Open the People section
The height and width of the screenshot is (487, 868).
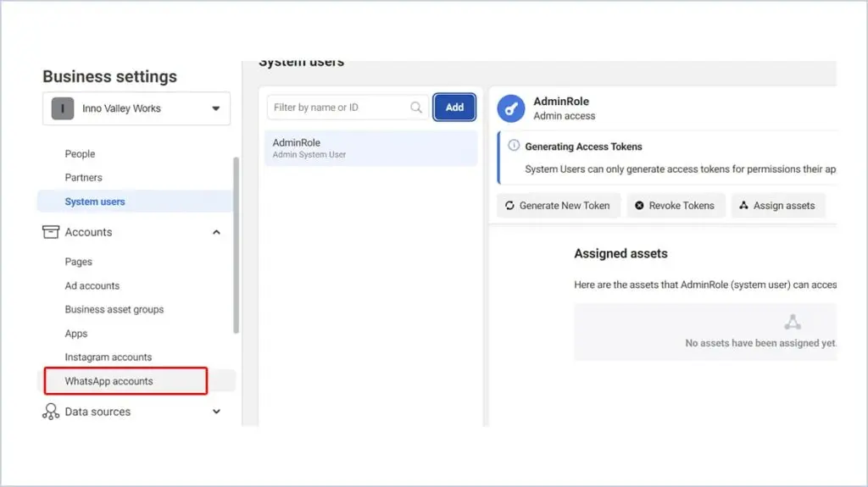click(80, 154)
